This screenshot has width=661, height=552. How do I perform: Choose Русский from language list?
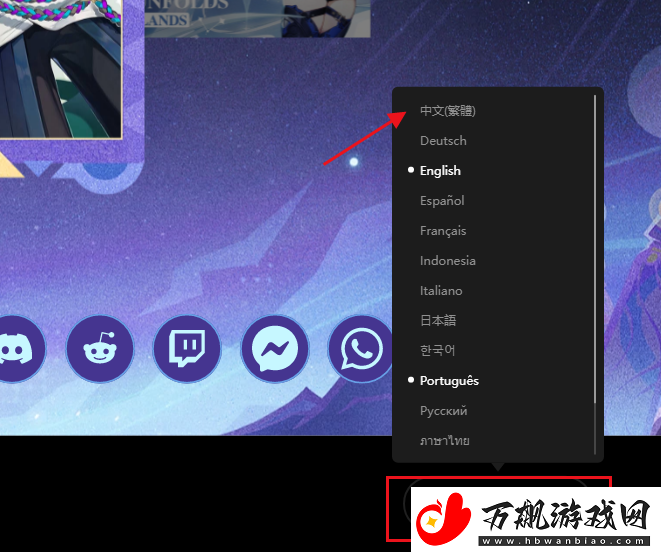[443, 411]
